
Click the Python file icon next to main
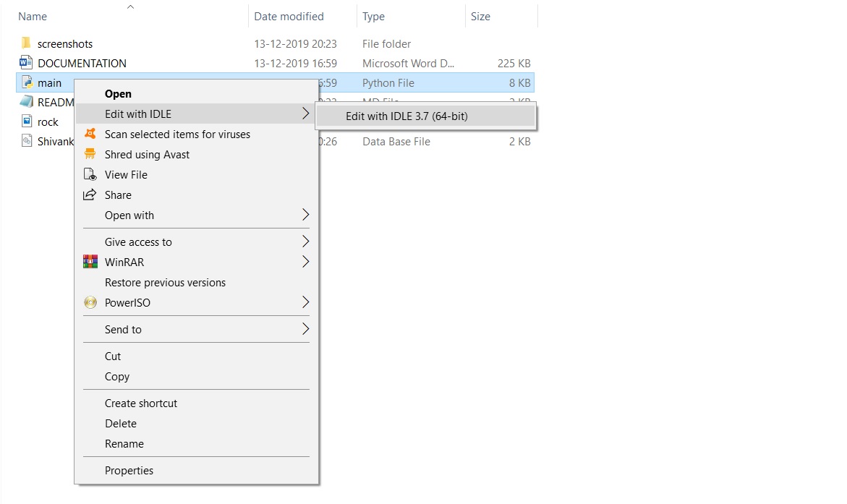pyautogui.click(x=27, y=82)
